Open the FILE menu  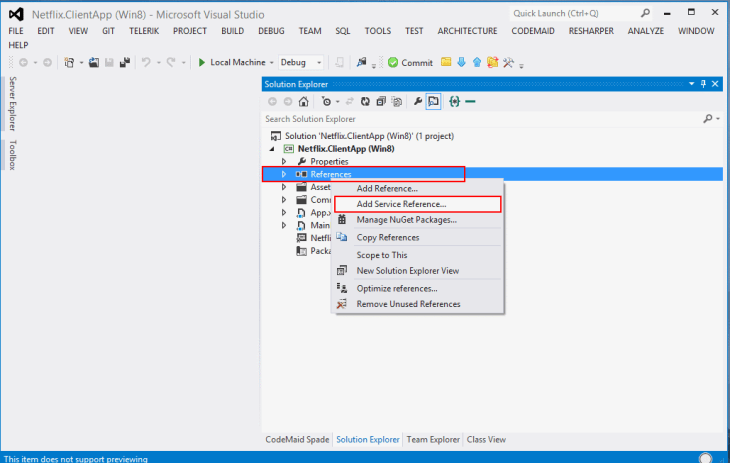(x=16, y=31)
